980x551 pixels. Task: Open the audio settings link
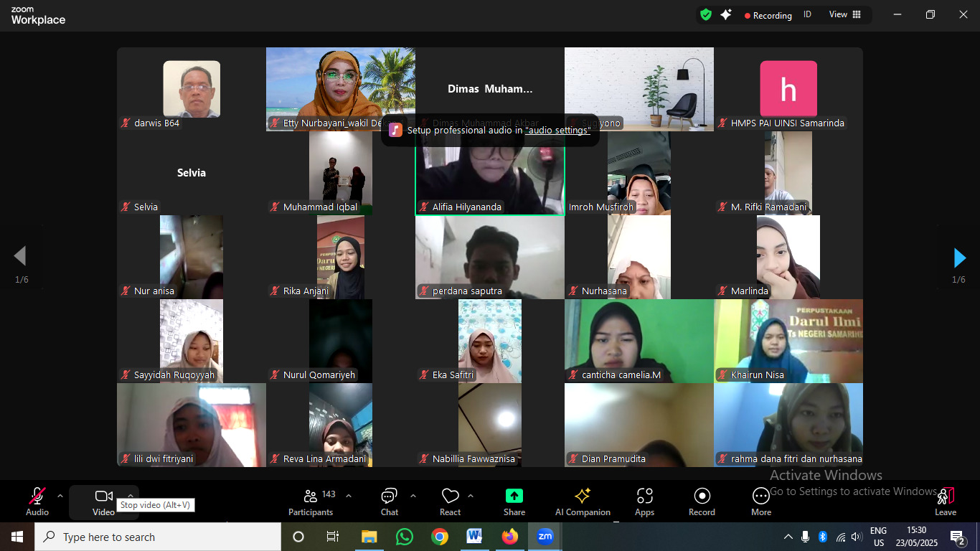557,130
